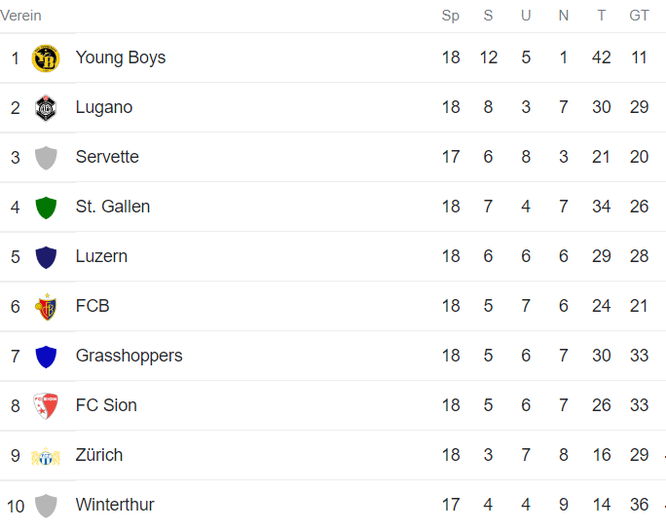Click the Sp column header
666x531 pixels.
click(x=451, y=16)
